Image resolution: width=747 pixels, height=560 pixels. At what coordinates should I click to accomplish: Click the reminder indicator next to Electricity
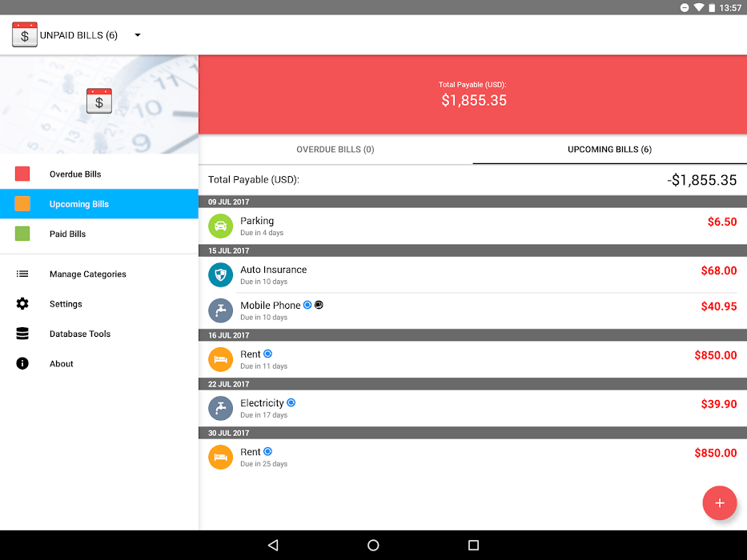coord(291,402)
